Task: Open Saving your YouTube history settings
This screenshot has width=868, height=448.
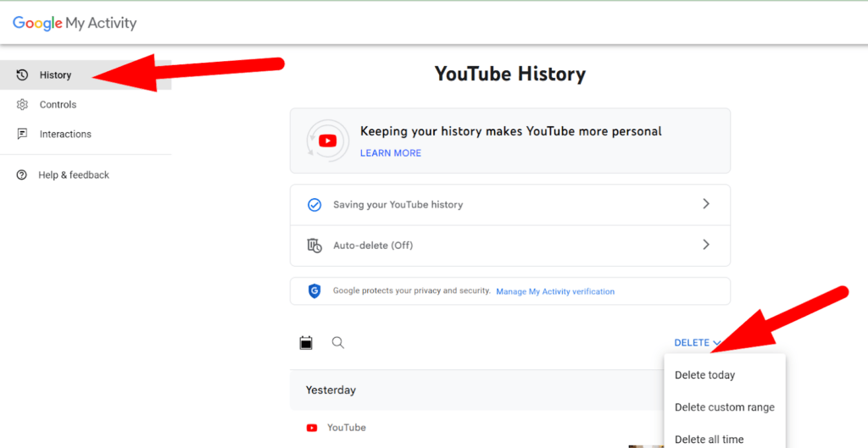Action: tap(509, 205)
